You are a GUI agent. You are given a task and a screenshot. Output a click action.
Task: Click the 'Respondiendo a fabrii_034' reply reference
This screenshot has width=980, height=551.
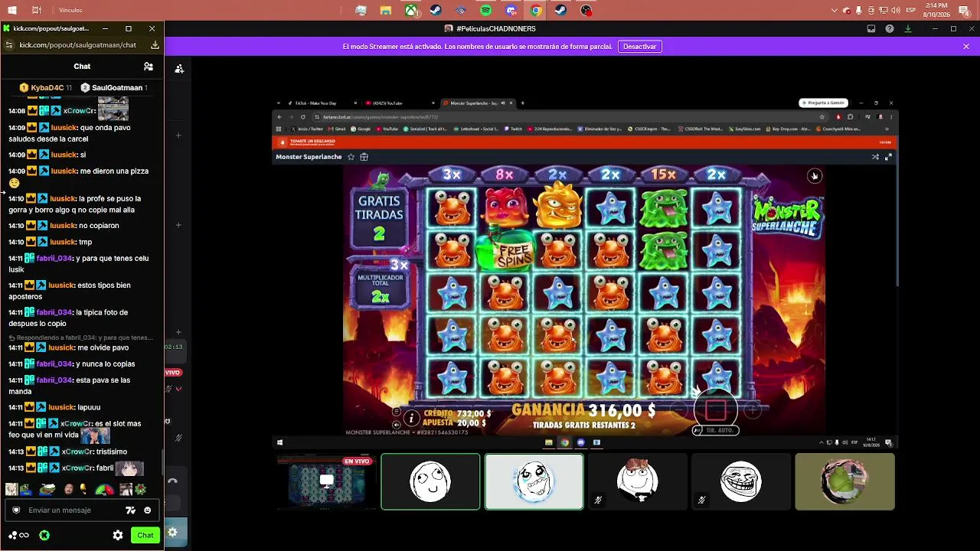[x=80, y=337]
